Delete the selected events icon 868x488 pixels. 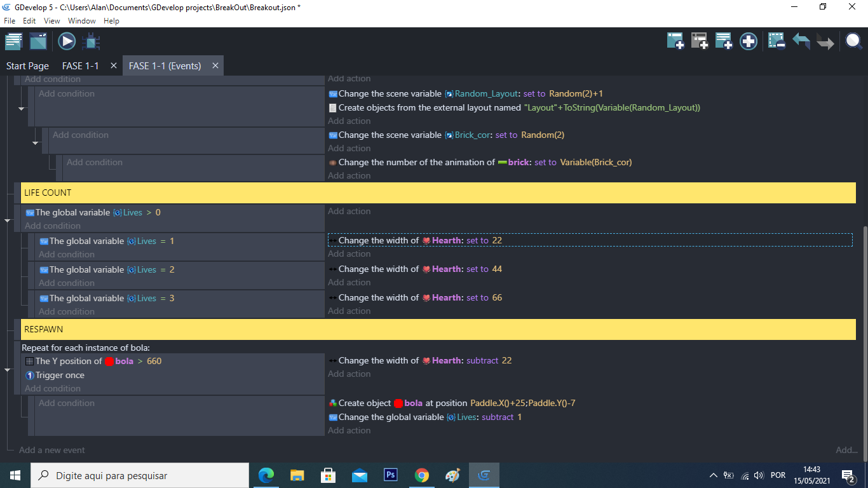(776, 41)
